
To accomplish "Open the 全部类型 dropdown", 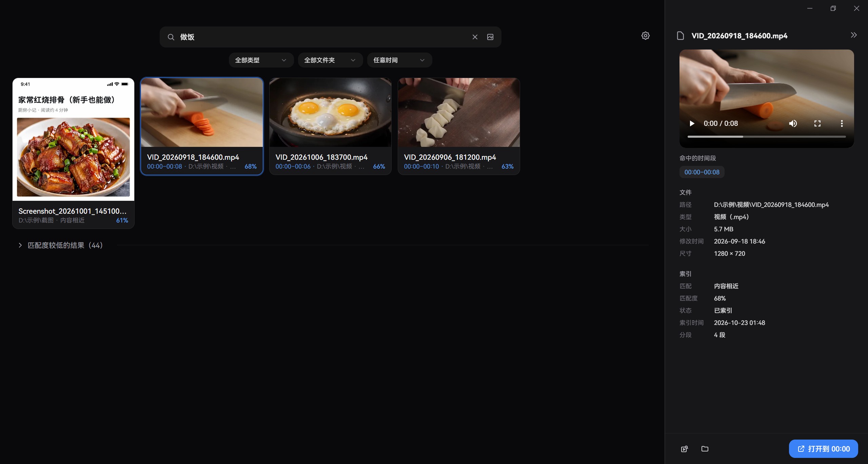I will click(x=261, y=60).
